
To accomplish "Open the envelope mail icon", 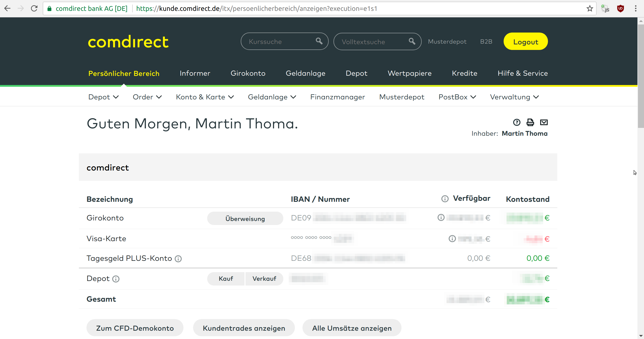I will 544,122.
